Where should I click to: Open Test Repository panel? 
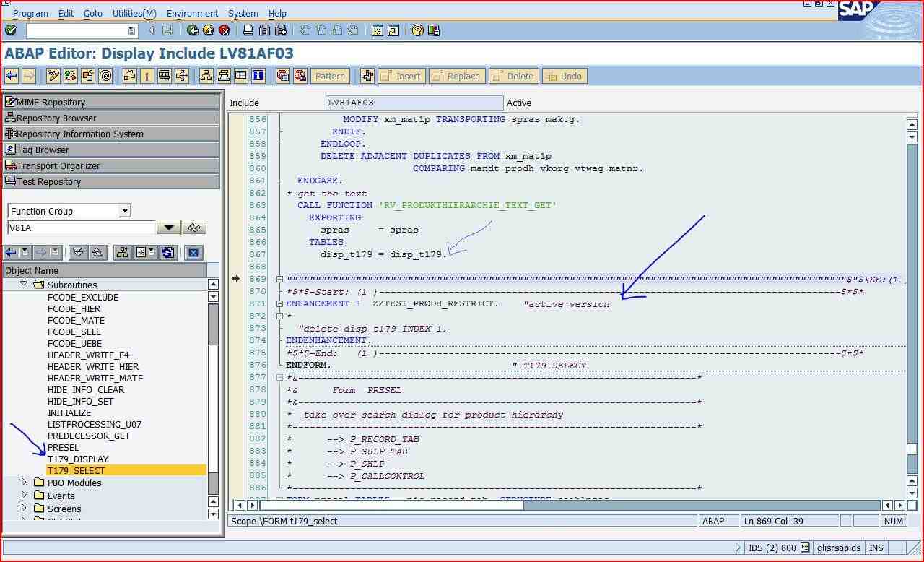[x=111, y=181]
